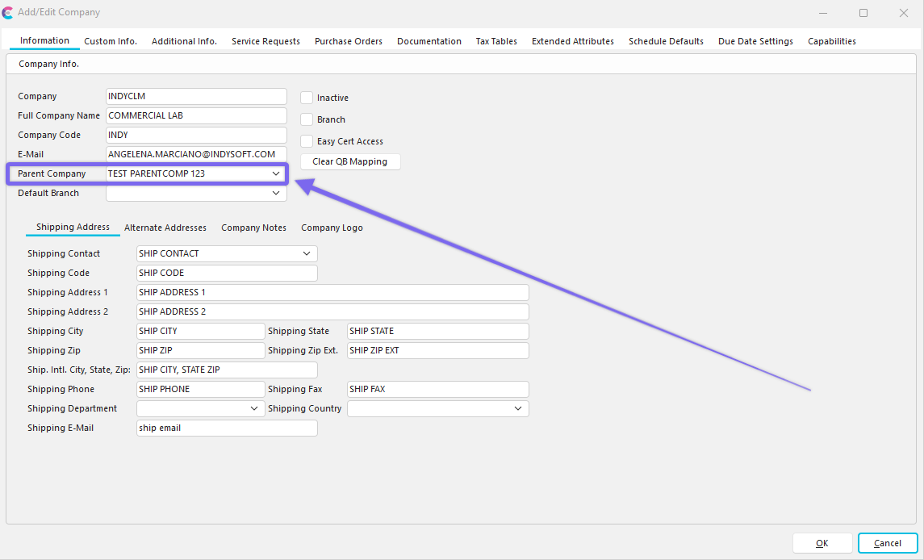Switch to the Custom Info. tab
Image resolution: width=924 pixels, height=560 pixels.
point(111,41)
